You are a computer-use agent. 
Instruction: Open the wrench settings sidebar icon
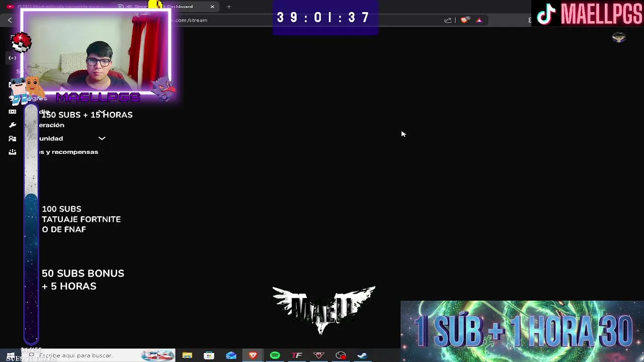[x=12, y=125]
